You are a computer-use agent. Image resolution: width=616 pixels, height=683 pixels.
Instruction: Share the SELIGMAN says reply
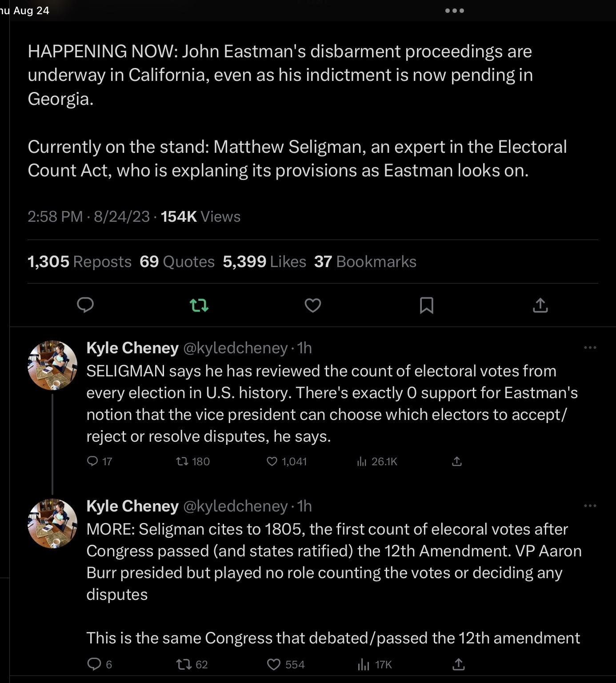click(x=457, y=461)
